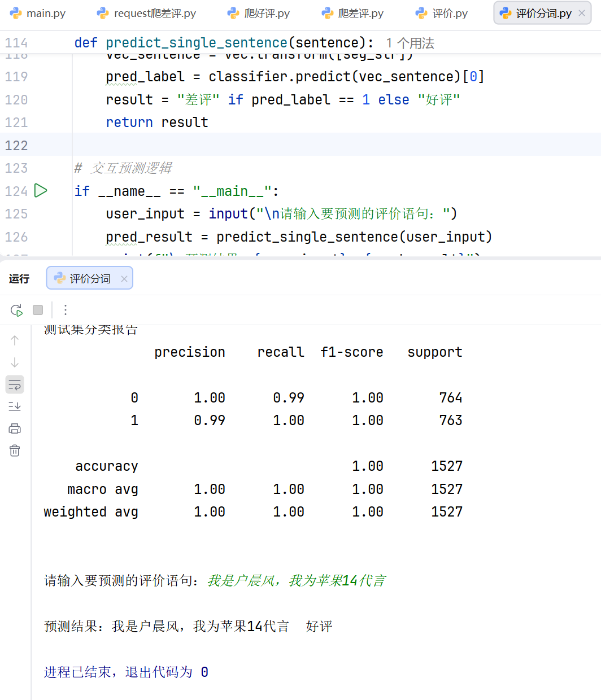
Task: Print the console output
Action: (x=15, y=428)
